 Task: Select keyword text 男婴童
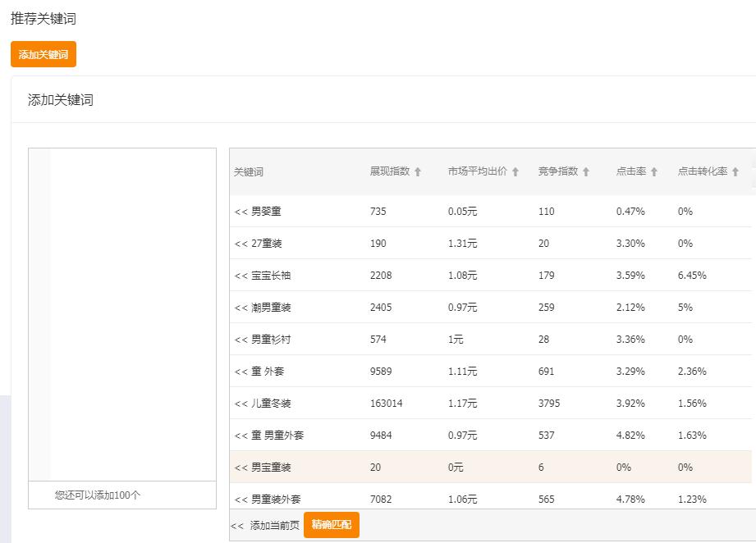click(266, 211)
